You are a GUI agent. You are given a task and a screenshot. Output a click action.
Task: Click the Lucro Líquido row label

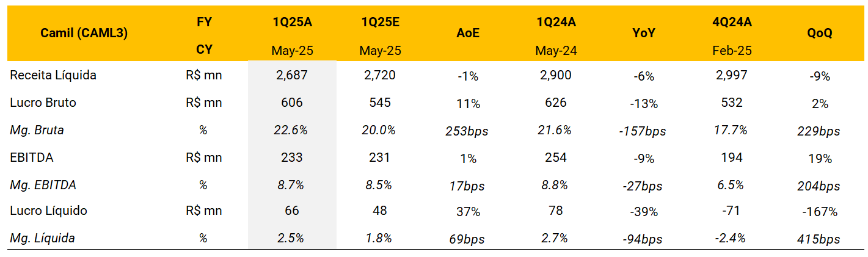click(x=48, y=211)
